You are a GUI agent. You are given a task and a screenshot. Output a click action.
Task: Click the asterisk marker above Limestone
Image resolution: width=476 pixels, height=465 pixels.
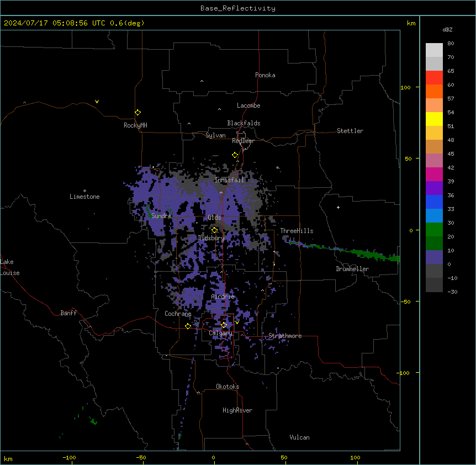click(84, 191)
